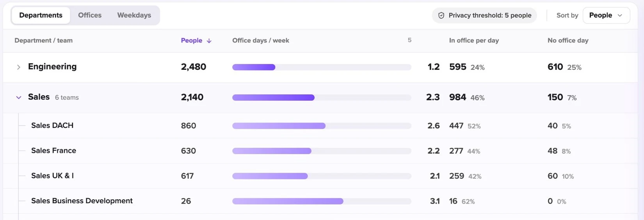This screenshot has height=220, width=644.
Task: Select the Sales France team row
Action: tap(320, 151)
